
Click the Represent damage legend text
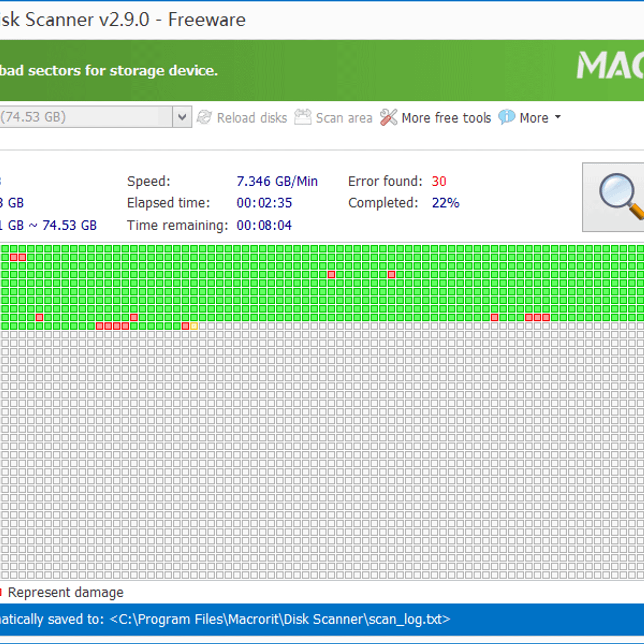click(x=65, y=592)
